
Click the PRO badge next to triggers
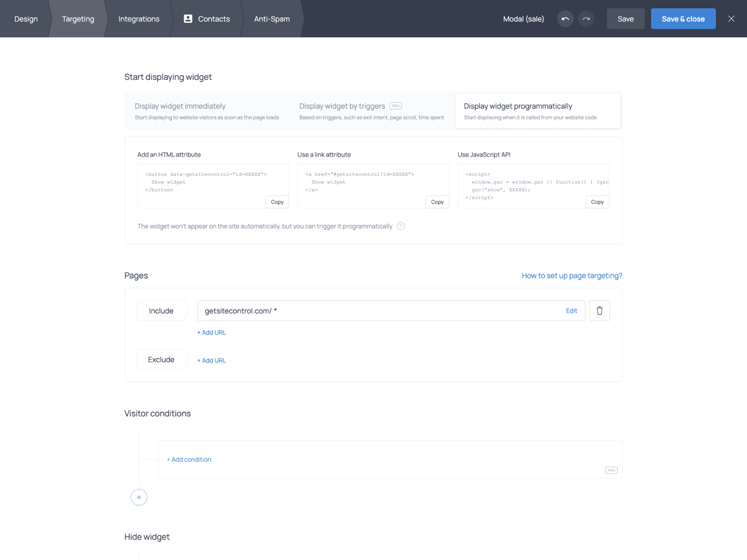click(396, 106)
